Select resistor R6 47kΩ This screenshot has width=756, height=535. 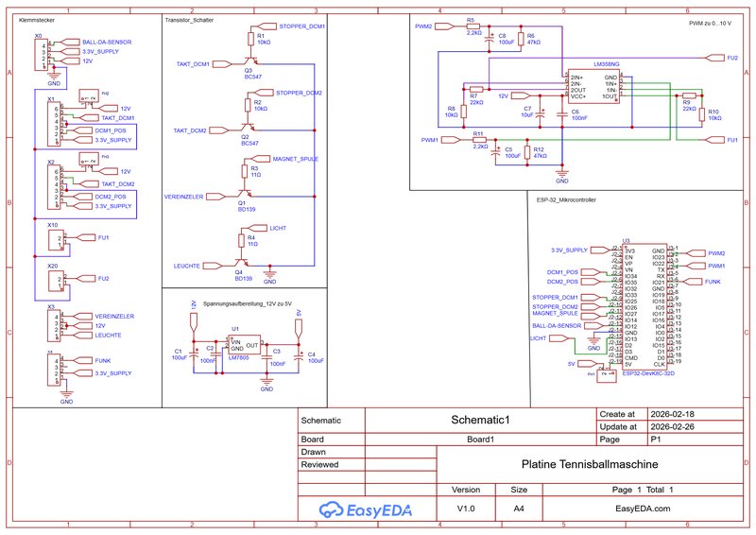point(521,39)
